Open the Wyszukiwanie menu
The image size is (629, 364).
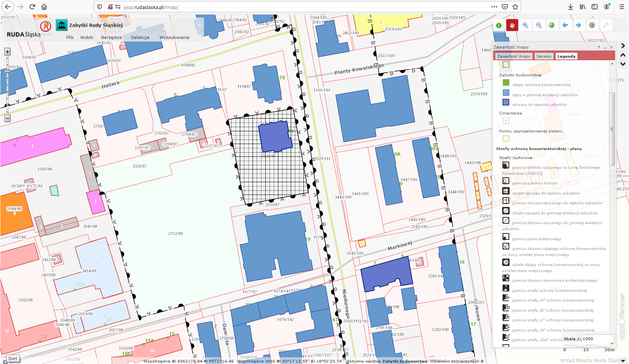click(x=174, y=37)
